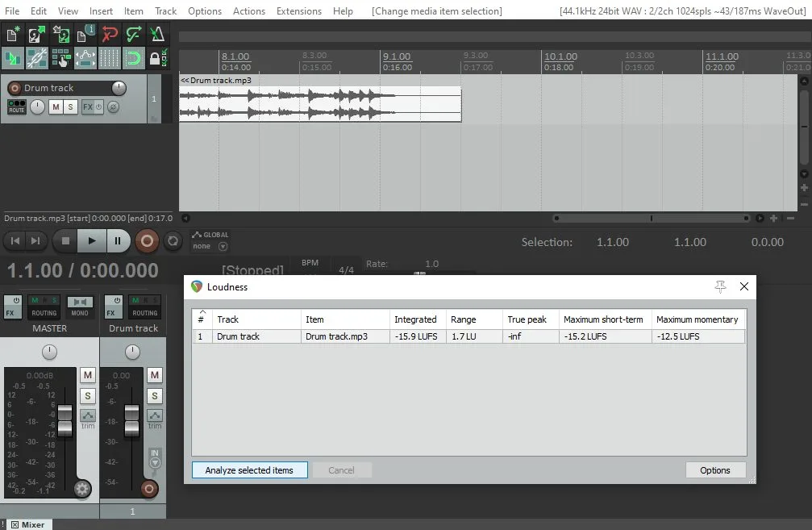Click the Undo icon in toolbar
Image resolution: width=812 pixels, height=530 pixels.
tap(110, 35)
